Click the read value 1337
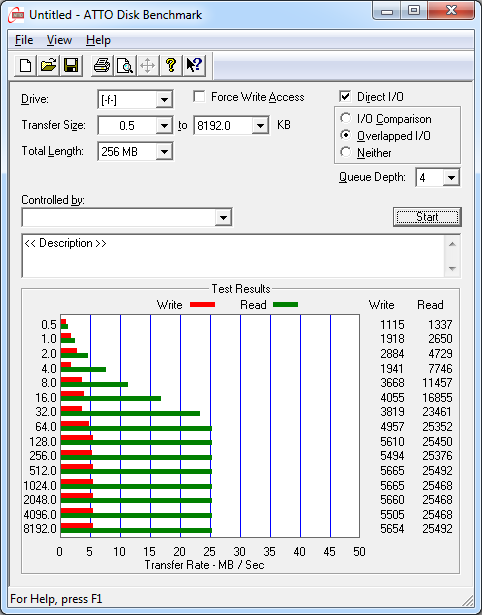This screenshot has width=482, height=615. pyautogui.click(x=440, y=325)
